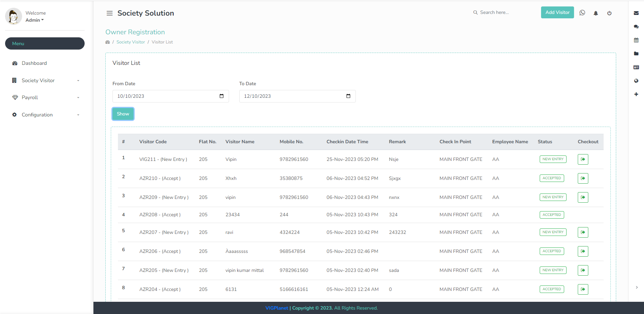Expand the Configuration menu

coord(45,115)
